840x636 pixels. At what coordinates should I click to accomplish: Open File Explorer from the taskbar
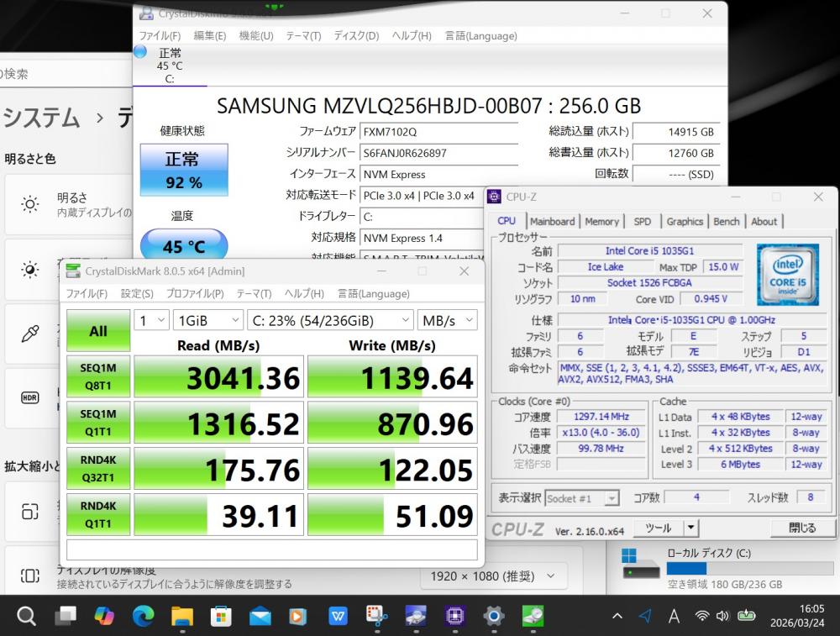coord(182,616)
